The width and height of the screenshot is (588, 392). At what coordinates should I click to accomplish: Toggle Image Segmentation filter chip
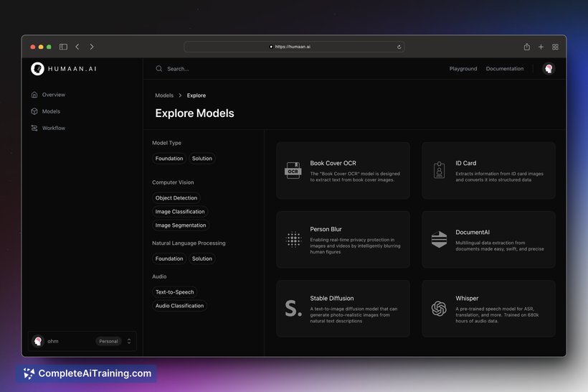click(x=181, y=225)
